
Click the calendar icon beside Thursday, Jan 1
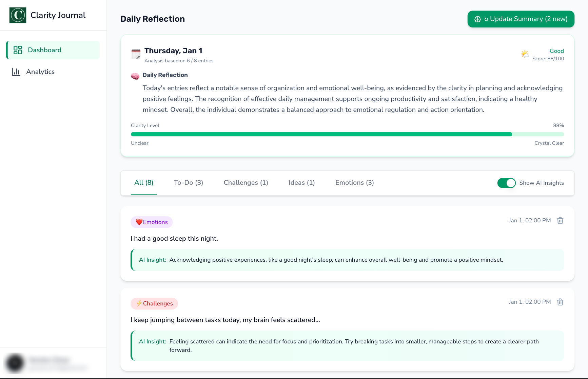136,54
